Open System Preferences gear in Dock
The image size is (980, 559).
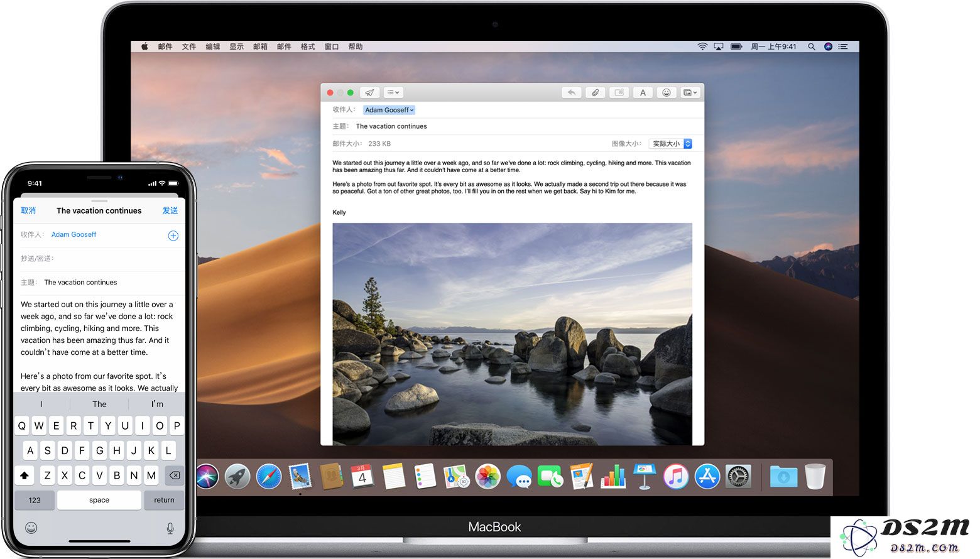tap(738, 477)
